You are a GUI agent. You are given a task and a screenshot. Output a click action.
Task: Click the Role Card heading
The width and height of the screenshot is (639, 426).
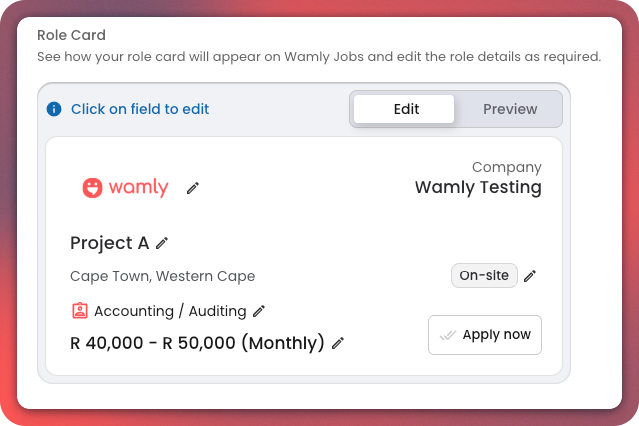coord(71,35)
